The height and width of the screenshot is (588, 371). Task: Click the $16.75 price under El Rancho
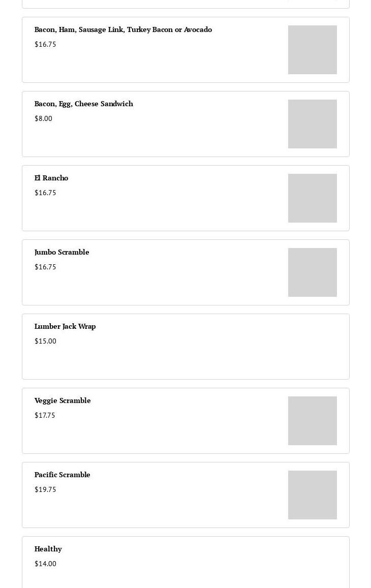click(45, 193)
